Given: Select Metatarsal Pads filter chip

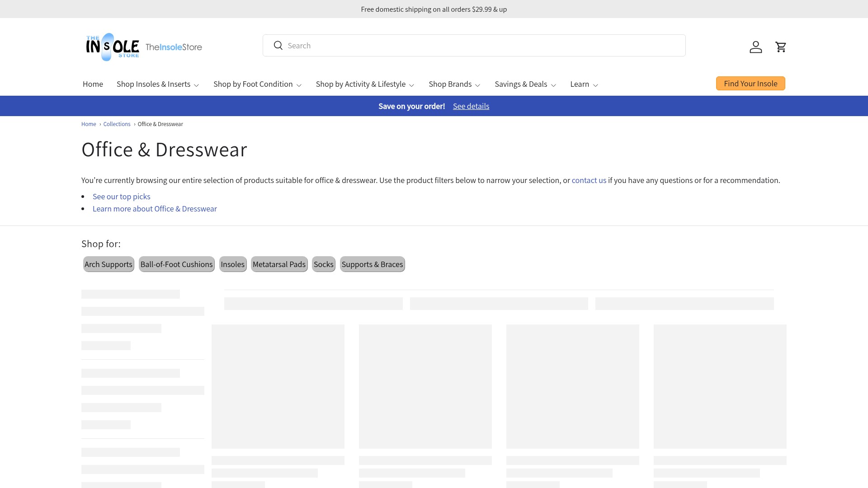Looking at the screenshot, I should (279, 264).
